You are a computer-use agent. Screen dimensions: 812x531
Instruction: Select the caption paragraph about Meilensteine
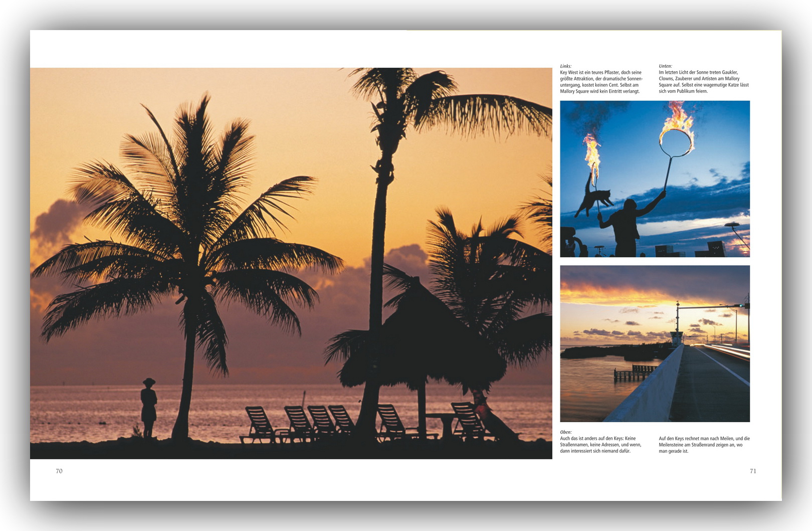click(704, 445)
